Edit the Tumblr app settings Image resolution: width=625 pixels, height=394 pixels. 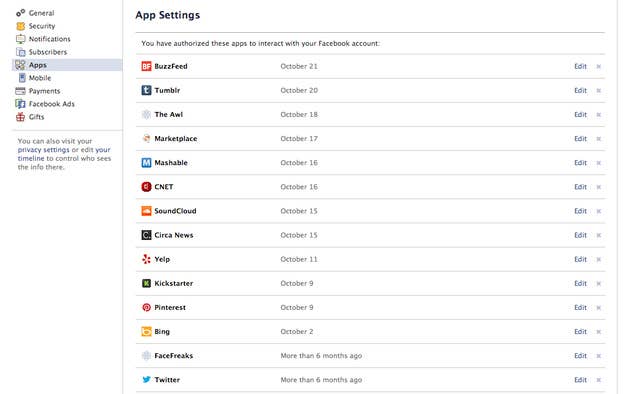(580, 90)
